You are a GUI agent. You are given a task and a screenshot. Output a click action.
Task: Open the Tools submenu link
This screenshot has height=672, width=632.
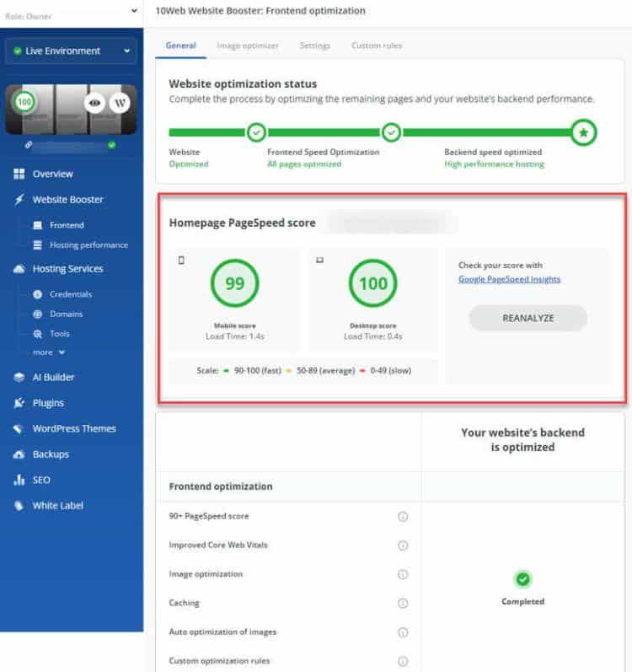click(60, 334)
